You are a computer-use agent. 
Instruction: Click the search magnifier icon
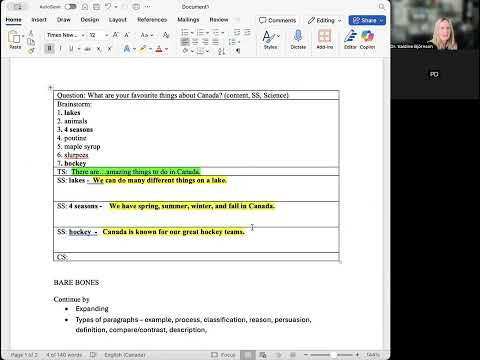pyautogui.click(x=382, y=7)
